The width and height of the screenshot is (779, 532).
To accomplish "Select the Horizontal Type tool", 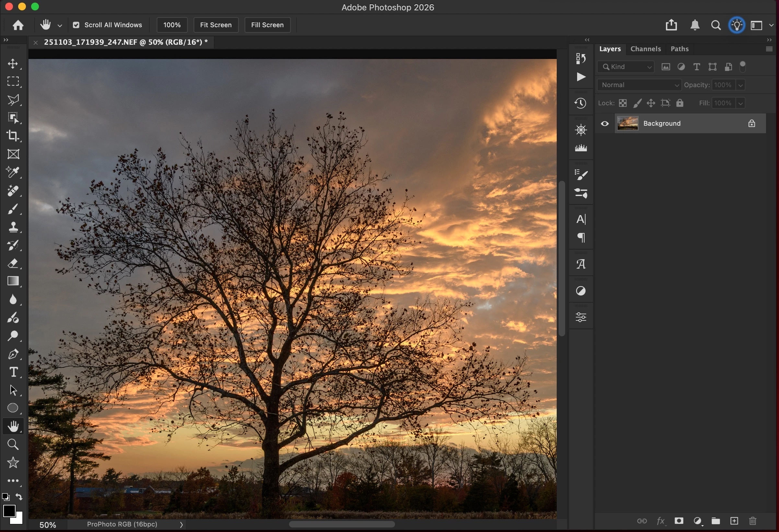I will [x=13, y=372].
